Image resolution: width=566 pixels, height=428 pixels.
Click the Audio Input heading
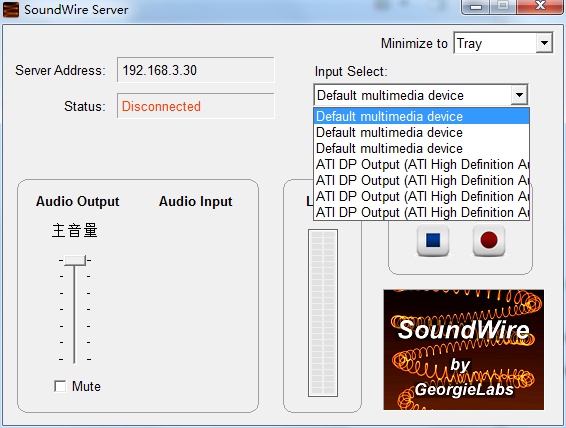click(x=196, y=201)
